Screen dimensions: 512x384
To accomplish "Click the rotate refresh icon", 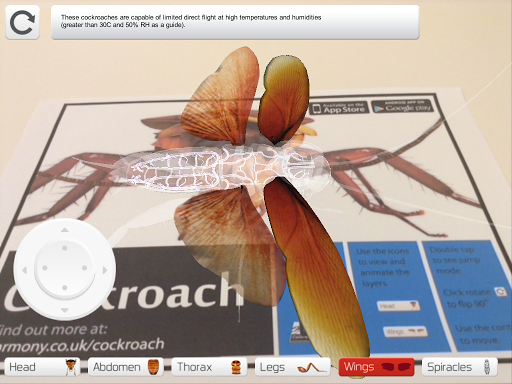I will 22,22.
